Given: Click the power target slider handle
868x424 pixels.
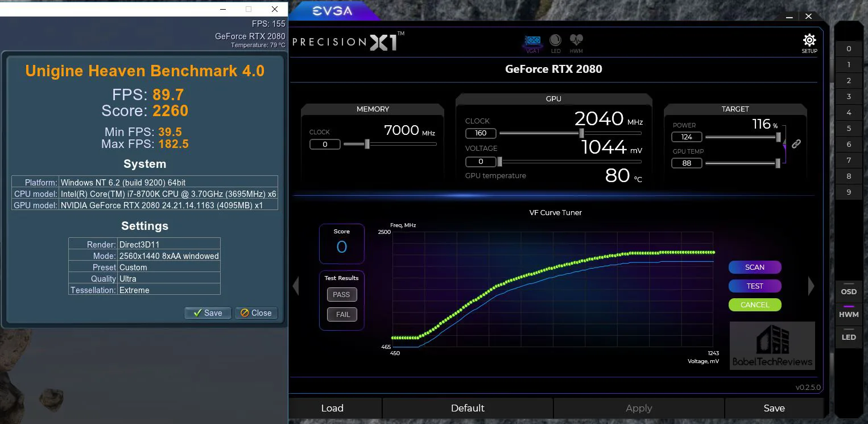Looking at the screenshot, I should point(778,137).
